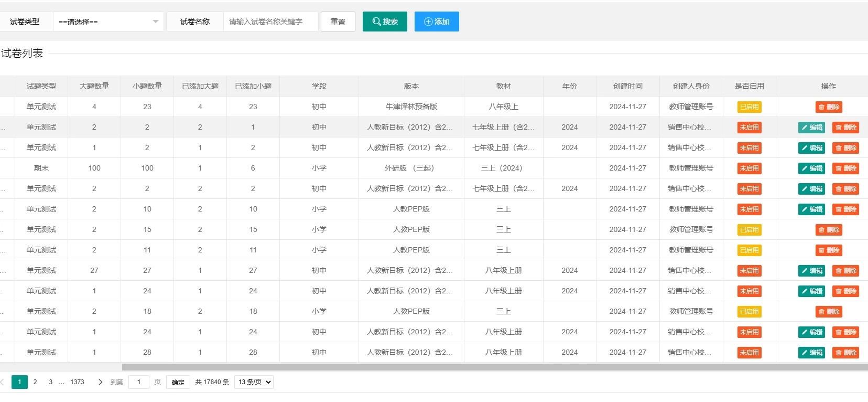Click the 确定 page jump confirm button
Screen dimensions: 868x402
[178, 382]
